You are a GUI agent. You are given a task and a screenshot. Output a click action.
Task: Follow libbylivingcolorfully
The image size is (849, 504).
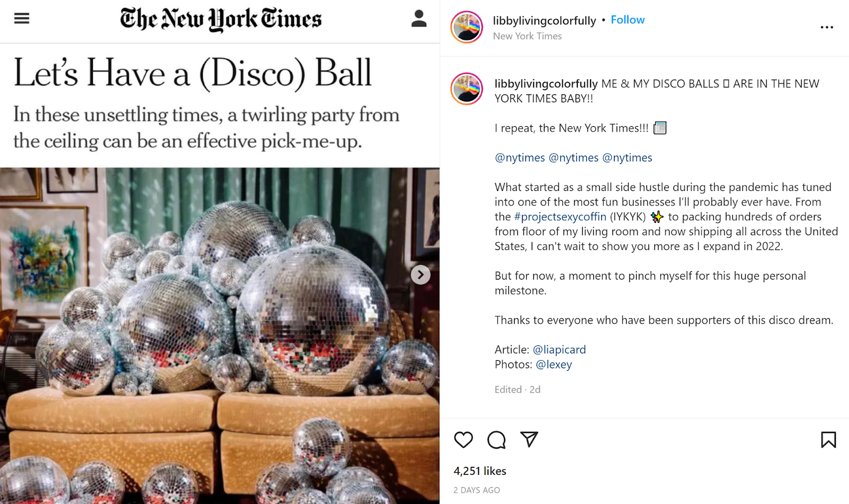click(x=628, y=20)
